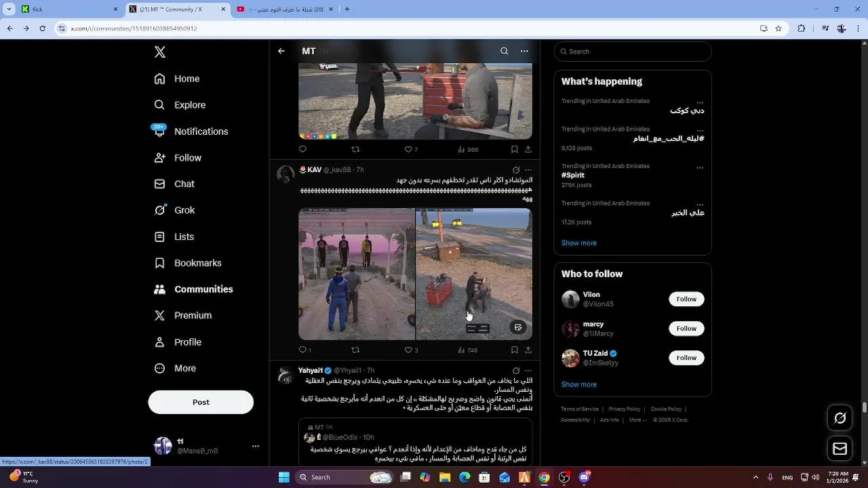The width and height of the screenshot is (868, 488).
Task: Reply to the KAV post
Action: click(303, 350)
